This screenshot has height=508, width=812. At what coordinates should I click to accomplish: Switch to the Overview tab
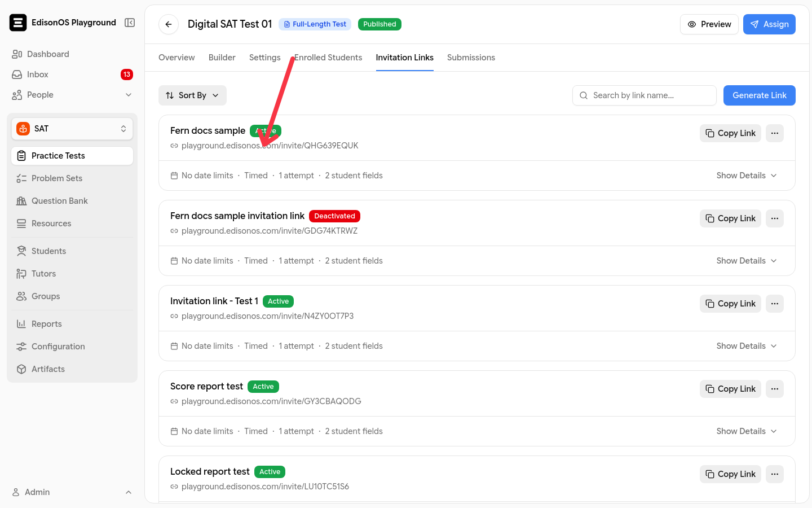[x=176, y=58]
